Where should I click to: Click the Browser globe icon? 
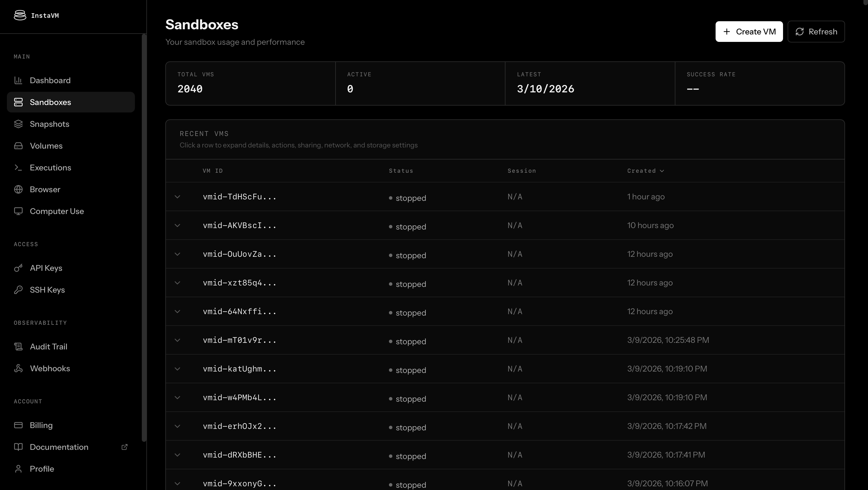click(19, 190)
